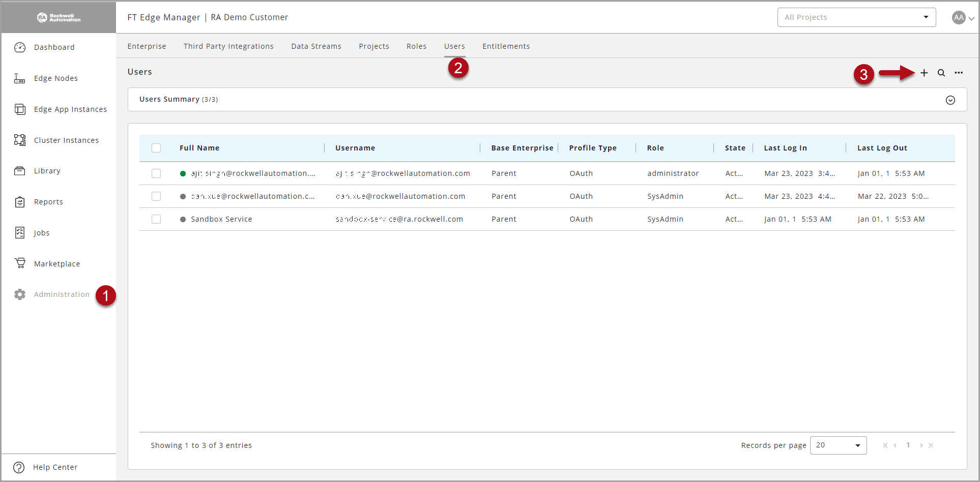This screenshot has height=482, width=980.
Task: Open the Reports clipboard icon
Action: [20, 202]
